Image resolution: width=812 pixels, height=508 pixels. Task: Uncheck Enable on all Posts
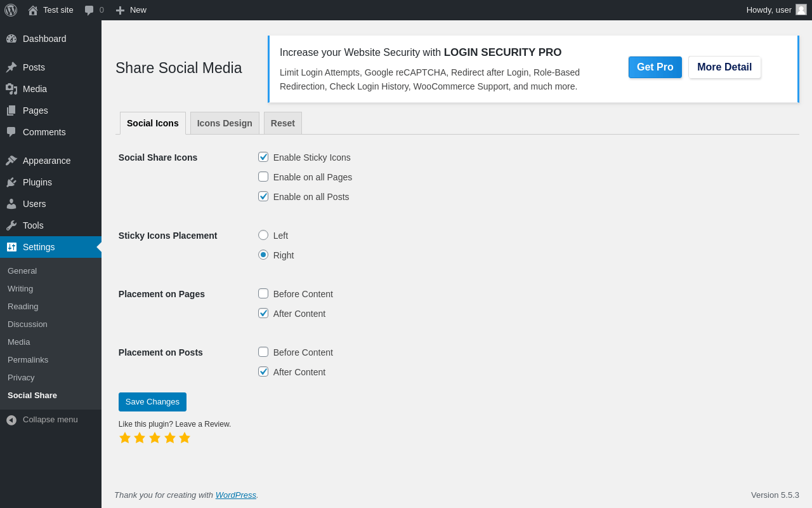(263, 196)
